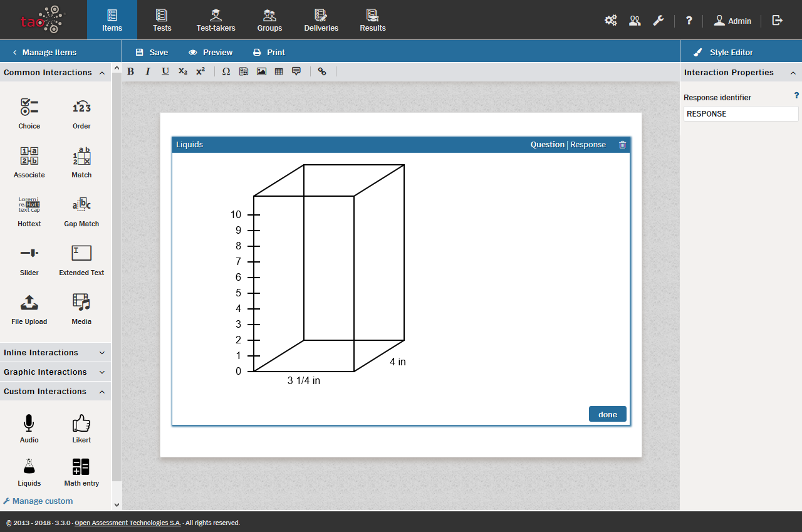
Task: Expand the Inline Interactions section
Action: (x=55, y=353)
